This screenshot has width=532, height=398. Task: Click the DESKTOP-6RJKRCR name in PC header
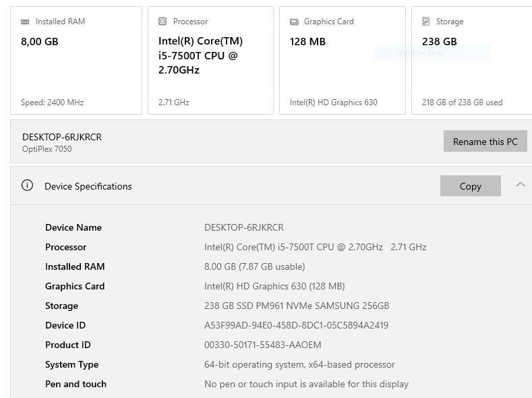[x=62, y=137]
